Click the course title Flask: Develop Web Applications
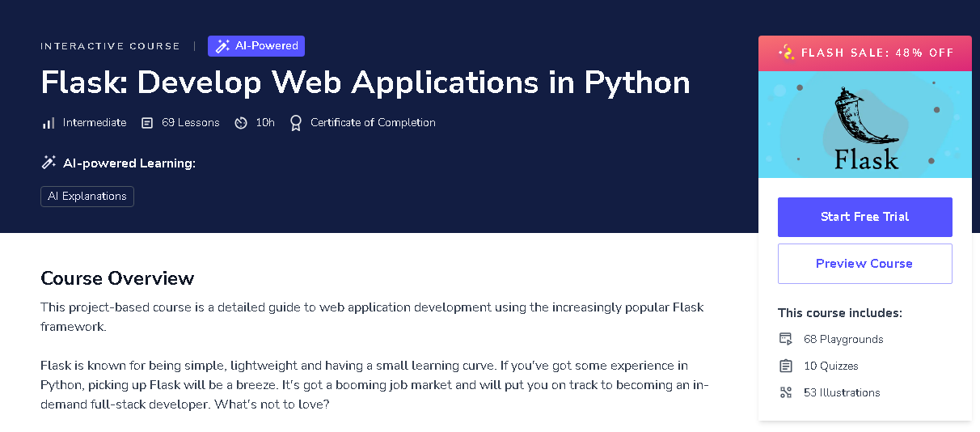This screenshot has height=432, width=980. tap(365, 83)
